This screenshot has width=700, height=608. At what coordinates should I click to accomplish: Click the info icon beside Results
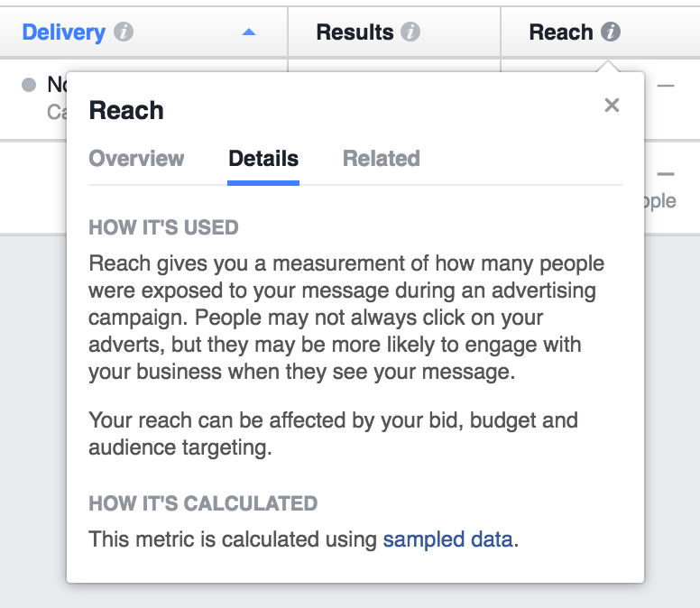coord(410,32)
